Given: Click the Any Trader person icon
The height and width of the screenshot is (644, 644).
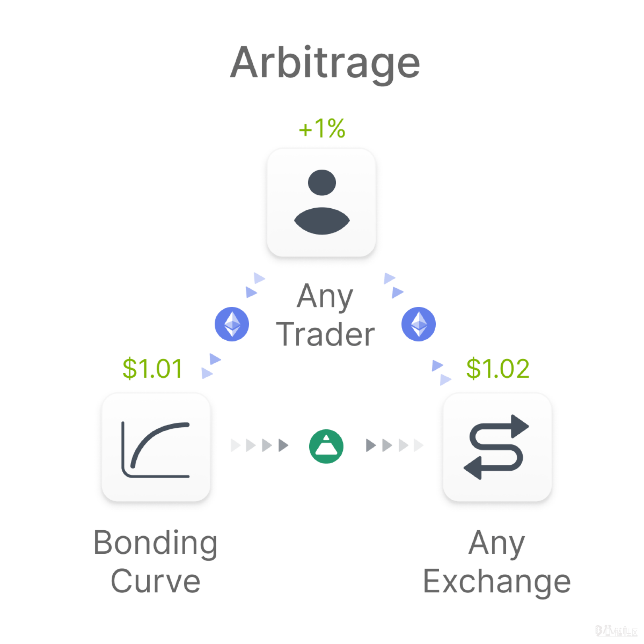Looking at the screenshot, I should 322,202.
